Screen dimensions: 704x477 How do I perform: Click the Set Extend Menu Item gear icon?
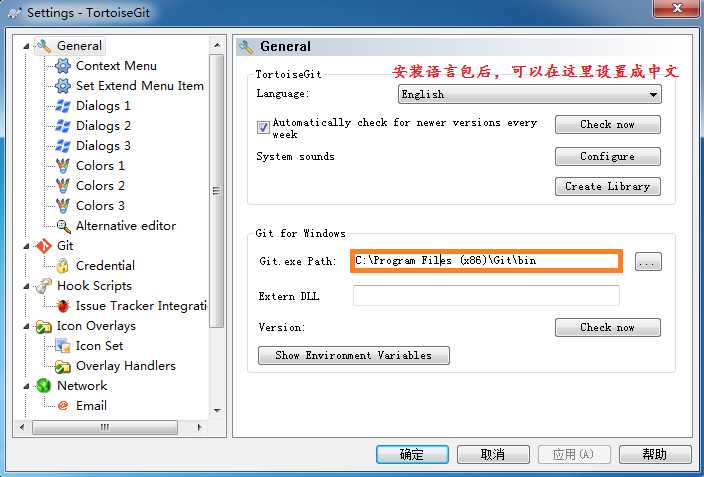click(62, 86)
